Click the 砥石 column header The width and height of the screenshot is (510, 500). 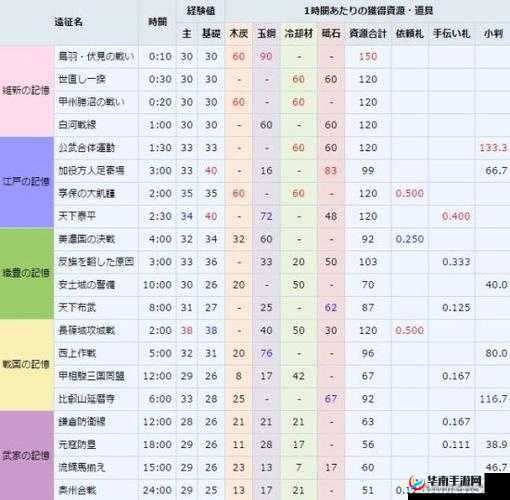[x=331, y=34]
